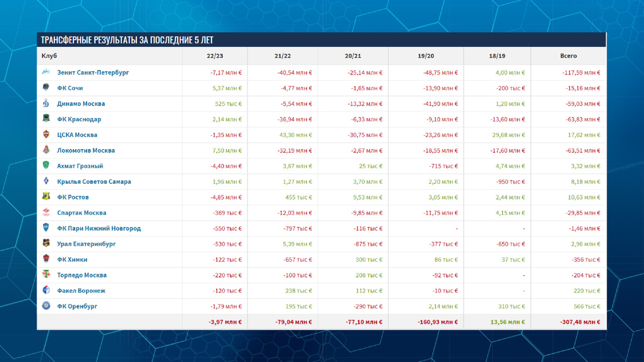Select the 18/19 column sum 13,56 млн €
The image size is (644, 362).
point(507,322)
